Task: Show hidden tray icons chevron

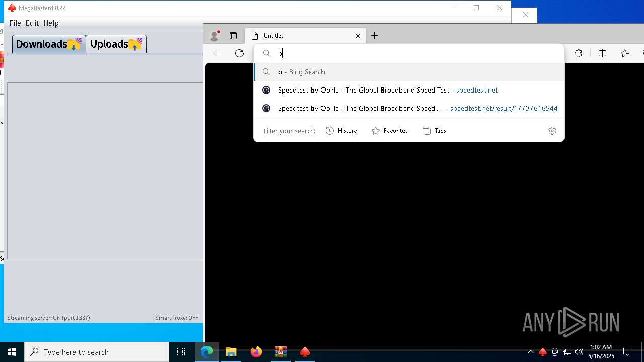Action: click(530, 352)
